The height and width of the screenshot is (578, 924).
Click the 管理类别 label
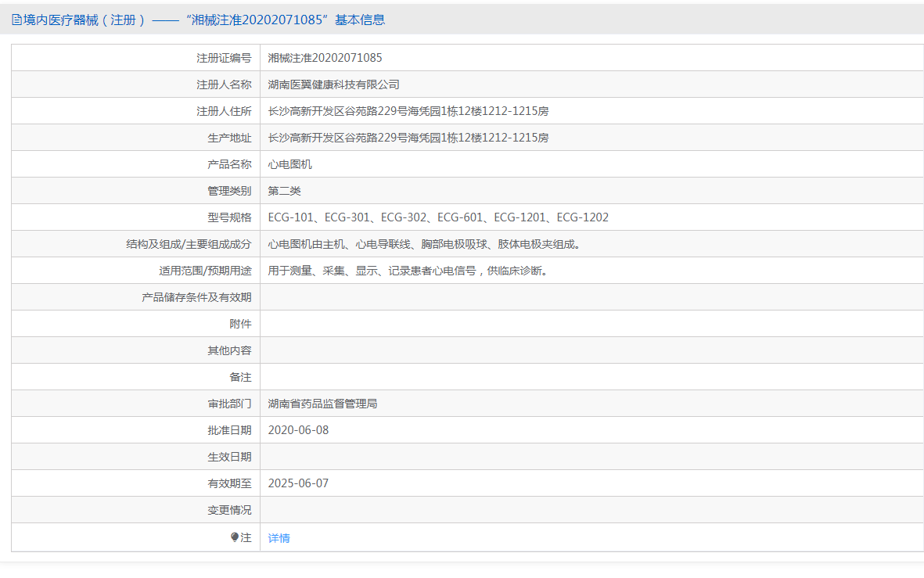click(x=229, y=191)
